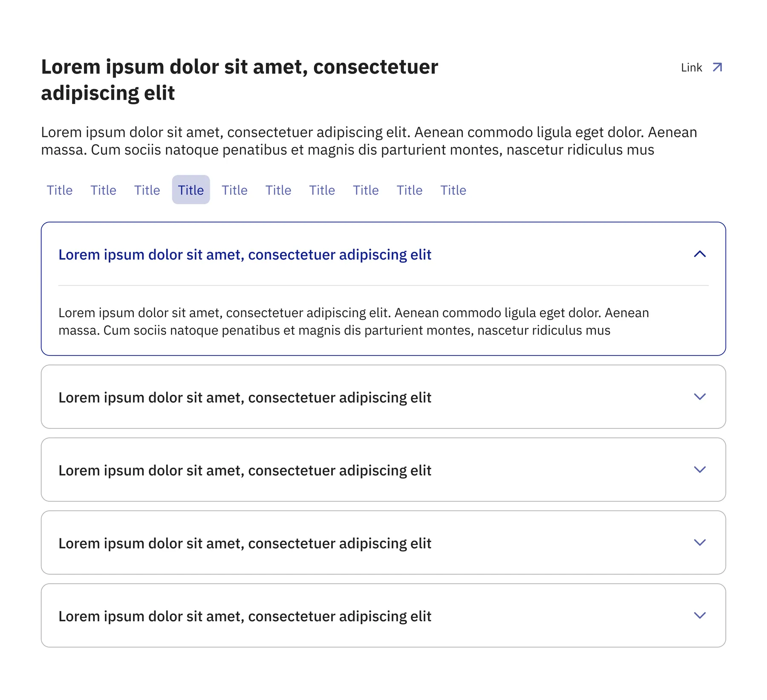Click the last accordion heading text
Screen dimensions: 767x700
[245, 616]
